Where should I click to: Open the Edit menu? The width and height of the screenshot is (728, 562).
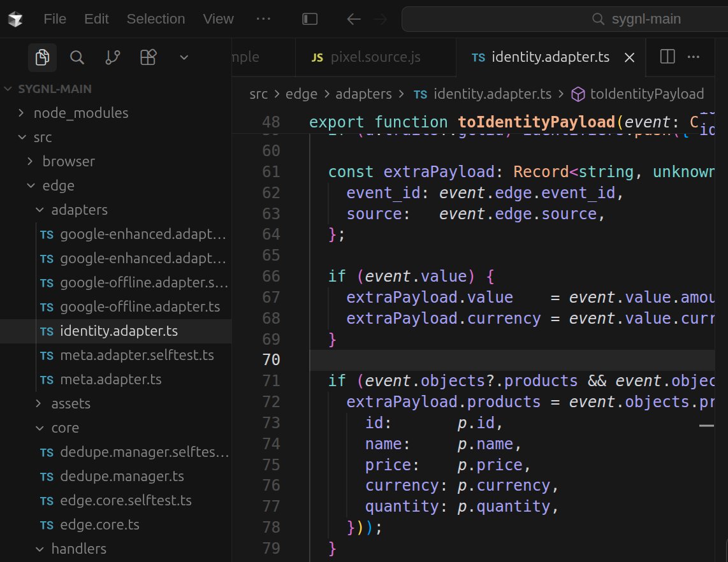point(96,19)
